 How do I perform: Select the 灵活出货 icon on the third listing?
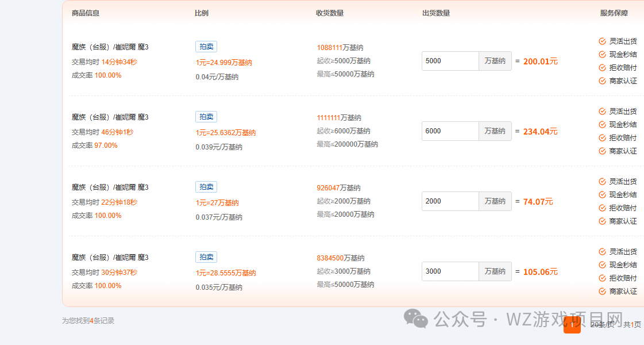coord(602,181)
